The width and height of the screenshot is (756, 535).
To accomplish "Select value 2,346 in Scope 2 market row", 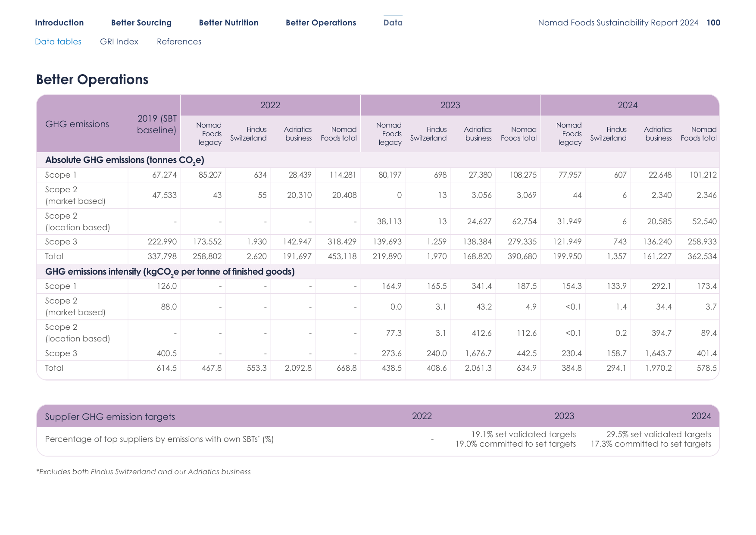I will tap(707, 195).
